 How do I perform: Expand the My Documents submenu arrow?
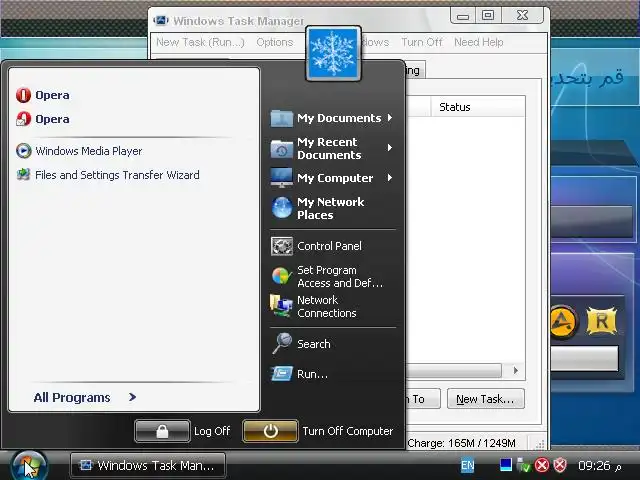coord(390,118)
